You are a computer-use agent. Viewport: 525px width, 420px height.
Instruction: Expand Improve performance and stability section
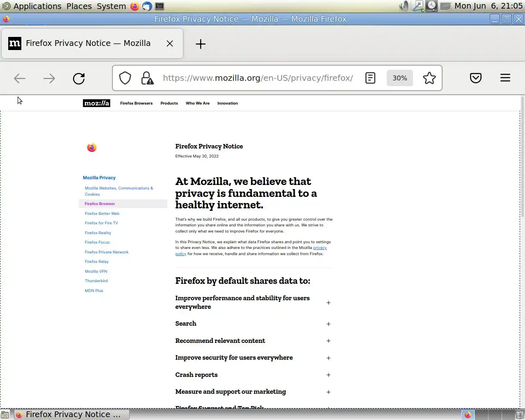pos(253,302)
